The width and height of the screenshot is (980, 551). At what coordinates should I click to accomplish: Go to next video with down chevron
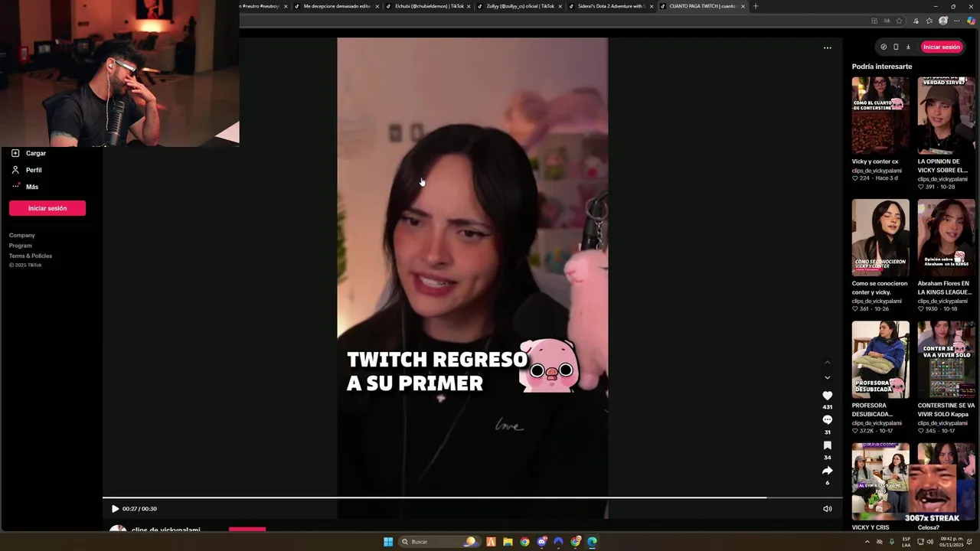point(827,377)
